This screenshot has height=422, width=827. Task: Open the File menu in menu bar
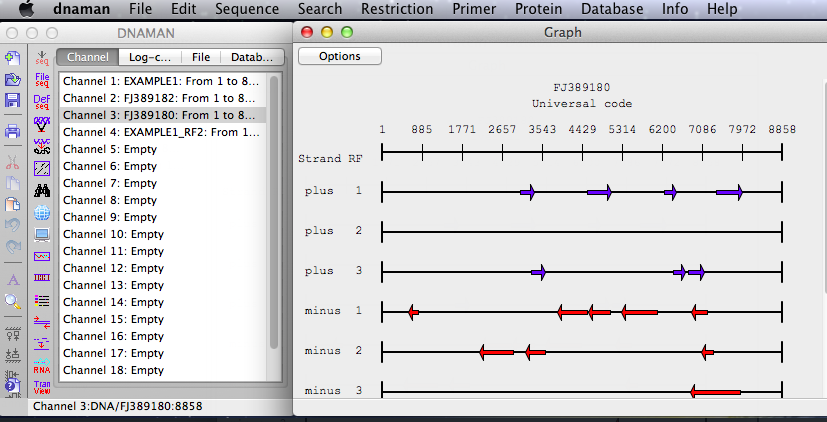point(140,9)
